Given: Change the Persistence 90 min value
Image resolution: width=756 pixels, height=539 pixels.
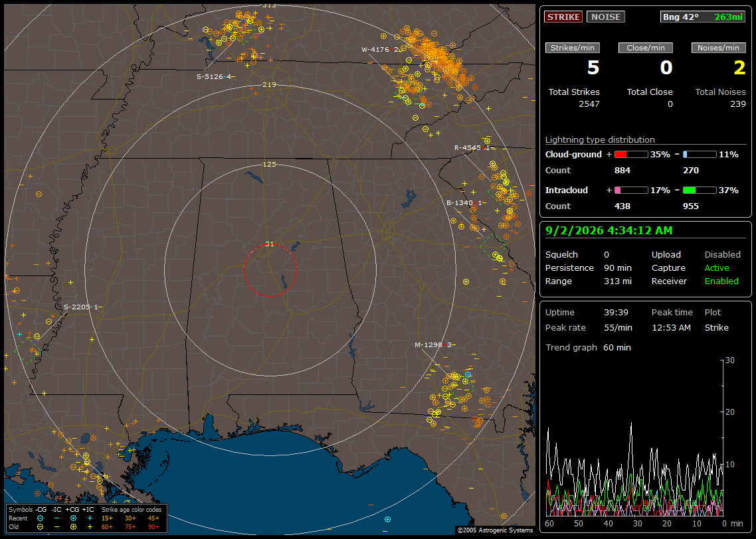Looking at the screenshot, I should 618,268.
